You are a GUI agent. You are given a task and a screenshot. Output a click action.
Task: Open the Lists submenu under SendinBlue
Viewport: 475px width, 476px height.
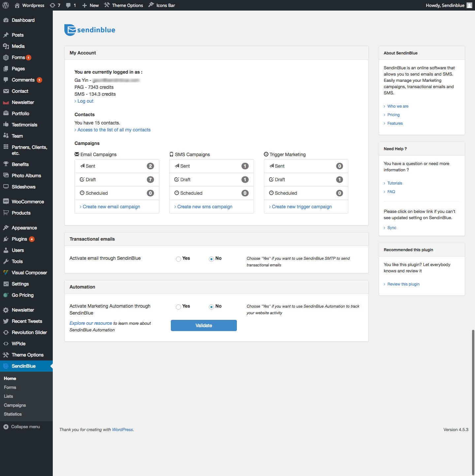click(x=9, y=396)
